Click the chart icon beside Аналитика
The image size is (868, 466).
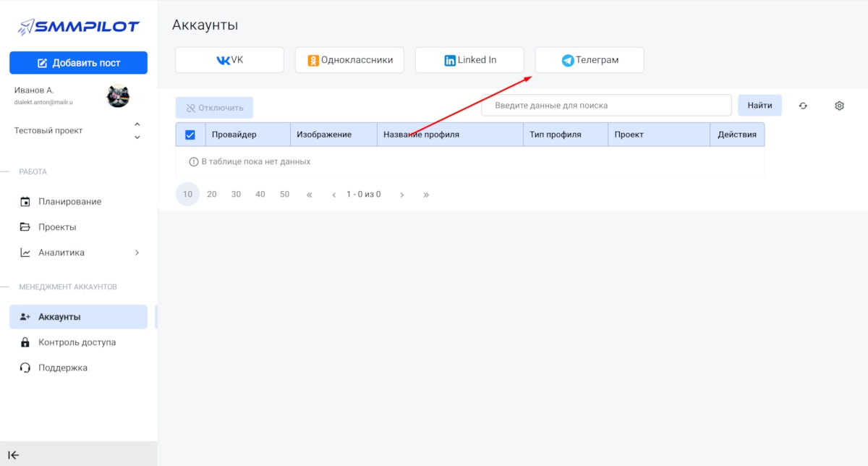coord(25,253)
